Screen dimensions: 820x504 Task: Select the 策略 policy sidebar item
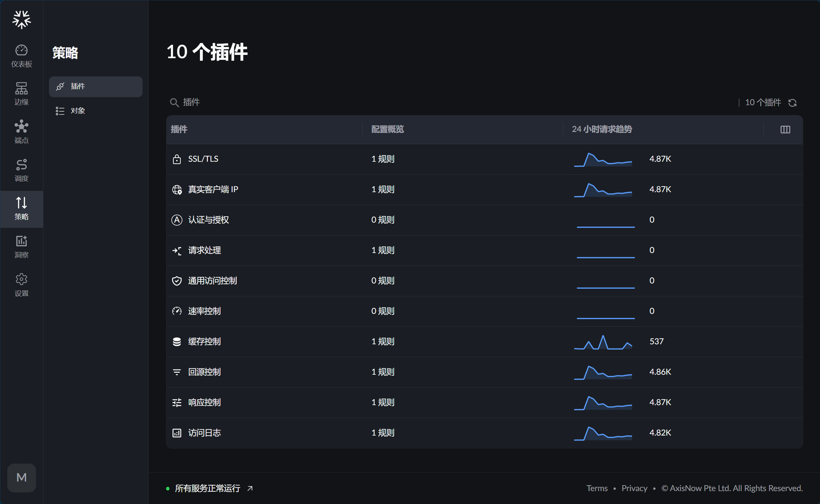pyautogui.click(x=22, y=209)
